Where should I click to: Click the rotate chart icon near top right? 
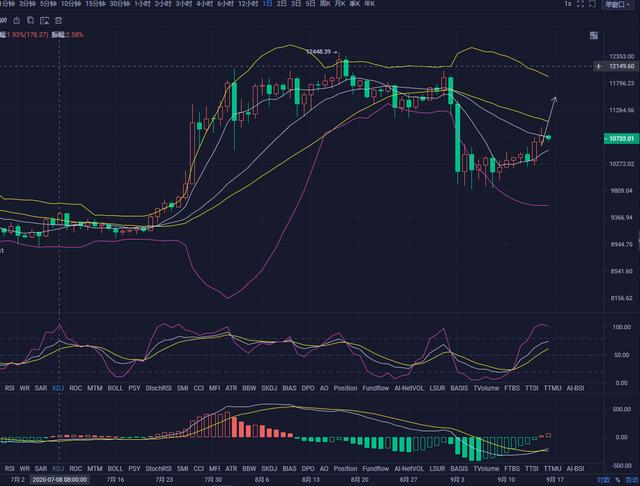pos(593,4)
